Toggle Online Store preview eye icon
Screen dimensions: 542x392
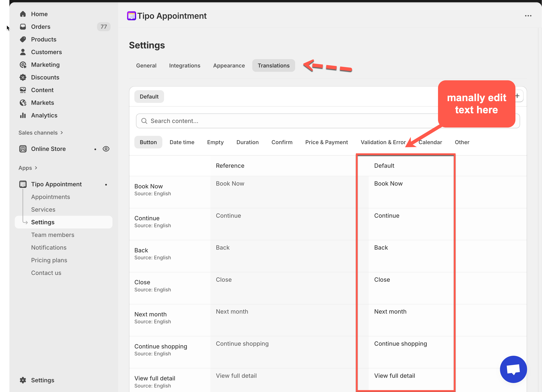tap(106, 149)
